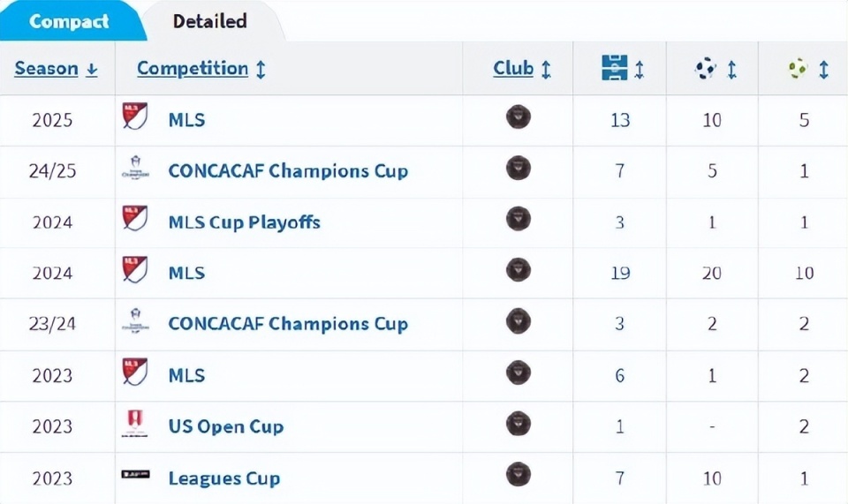Screen dimensions: 848x504
Task: Click sort arrow next to assists icon
Action: [823, 69]
